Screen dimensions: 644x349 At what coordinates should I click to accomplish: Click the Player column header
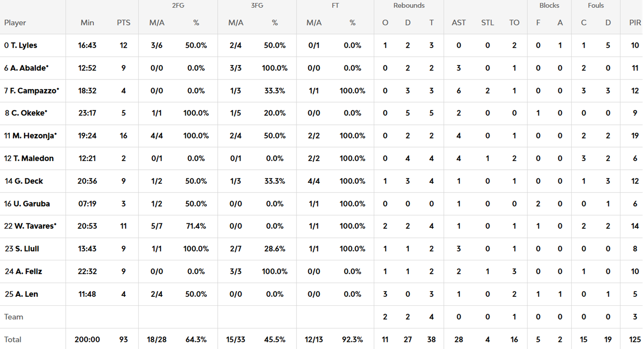pos(15,23)
